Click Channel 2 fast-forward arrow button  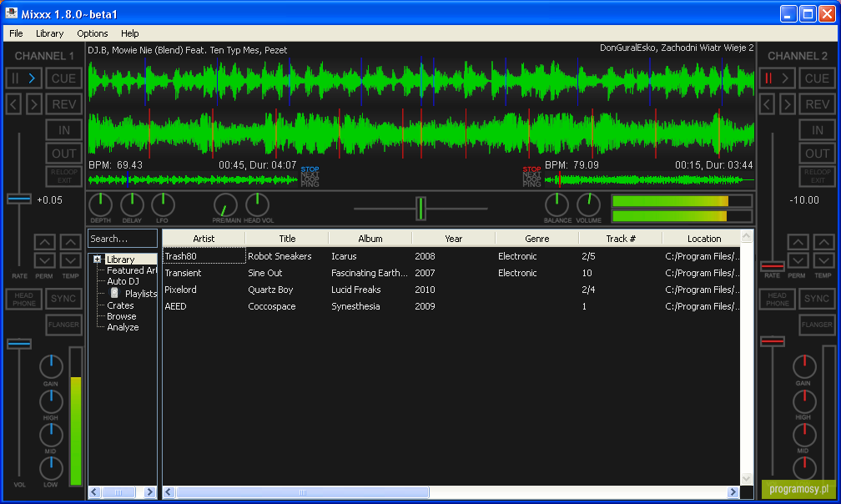pyautogui.click(x=788, y=104)
